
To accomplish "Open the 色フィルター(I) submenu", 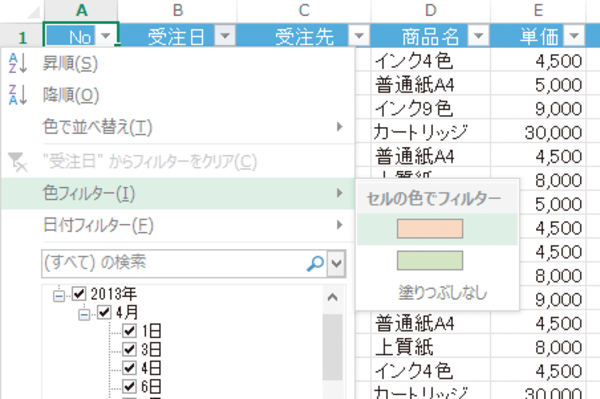I will point(178,193).
